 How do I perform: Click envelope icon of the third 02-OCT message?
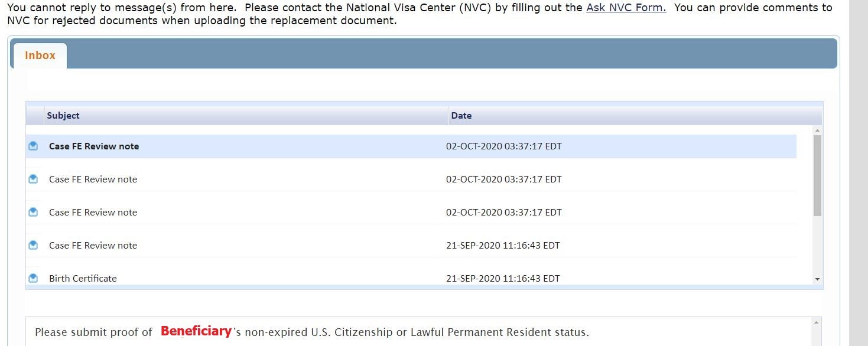click(33, 212)
